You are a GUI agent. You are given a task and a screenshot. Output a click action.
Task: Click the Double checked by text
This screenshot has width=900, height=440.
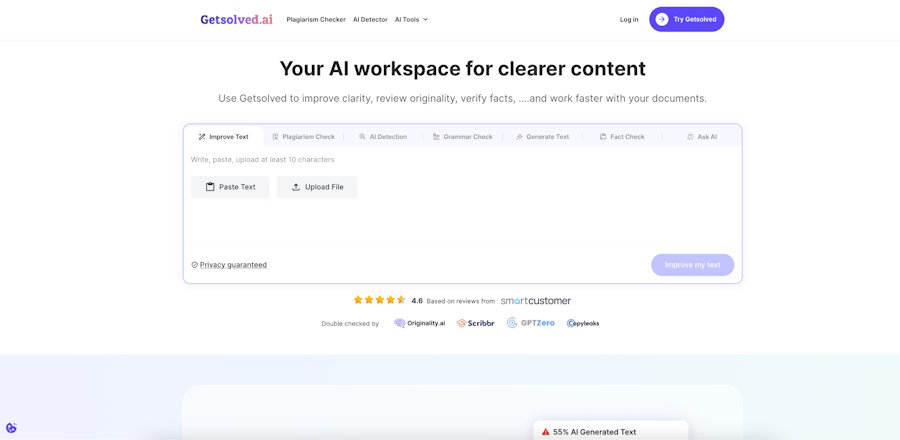pyautogui.click(x=350, y=324)
